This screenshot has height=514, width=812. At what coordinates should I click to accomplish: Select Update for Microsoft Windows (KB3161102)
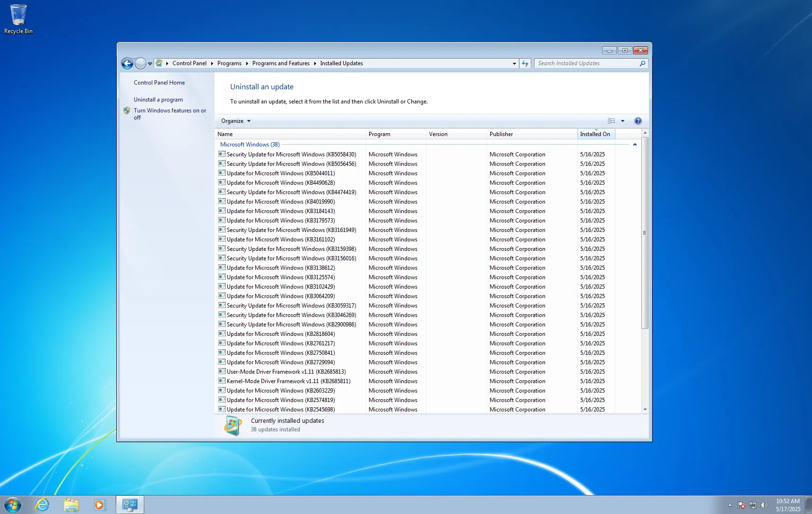pyautogui.click(x=281, y=240)
